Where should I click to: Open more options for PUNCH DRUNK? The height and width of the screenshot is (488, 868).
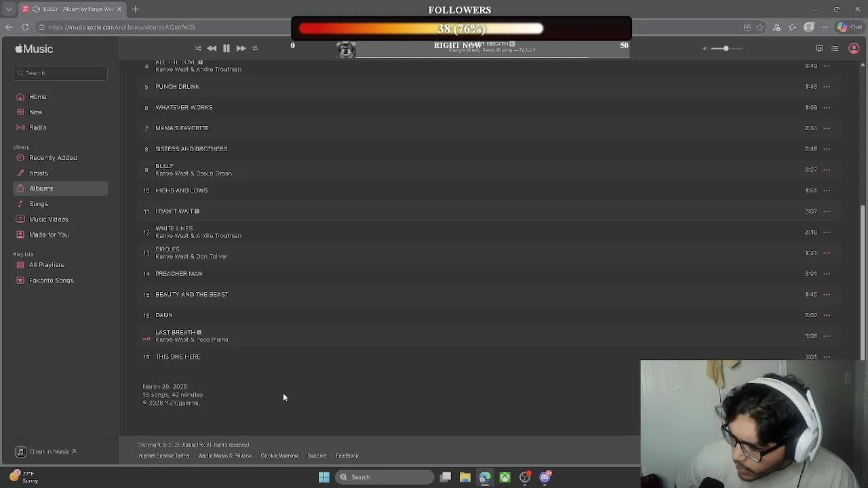(827, 87)
